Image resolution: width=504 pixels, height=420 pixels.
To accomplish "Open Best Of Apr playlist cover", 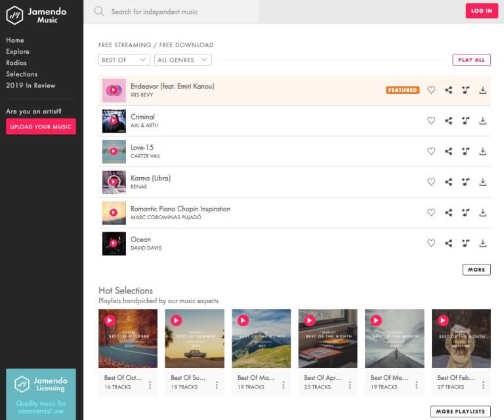I will (x=327, y=339).
